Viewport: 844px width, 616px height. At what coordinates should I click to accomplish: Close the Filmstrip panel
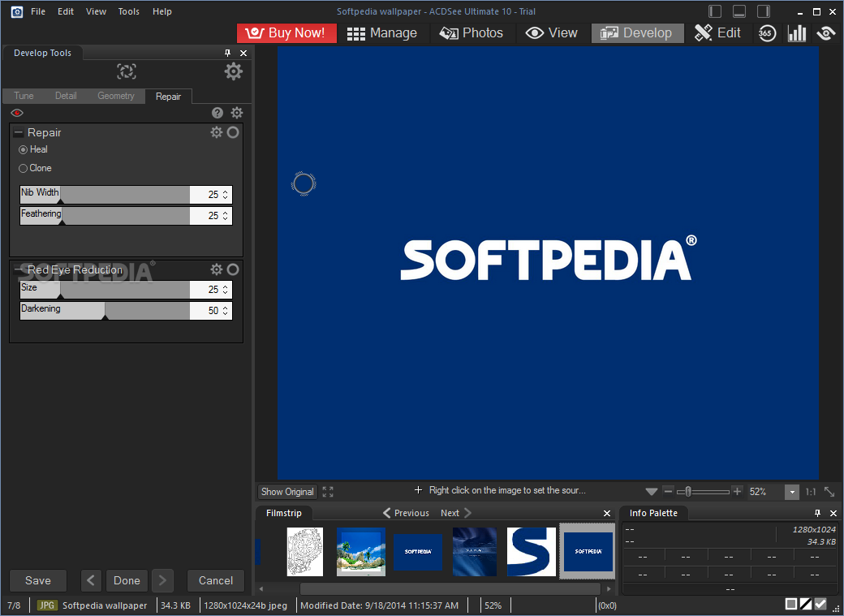[x=607, y=513]
